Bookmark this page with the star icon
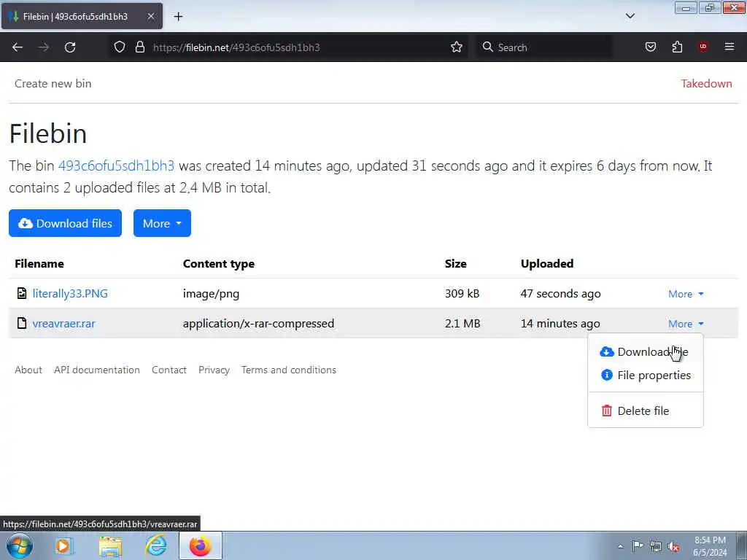747x560 pixels. (x=457, y=47)
